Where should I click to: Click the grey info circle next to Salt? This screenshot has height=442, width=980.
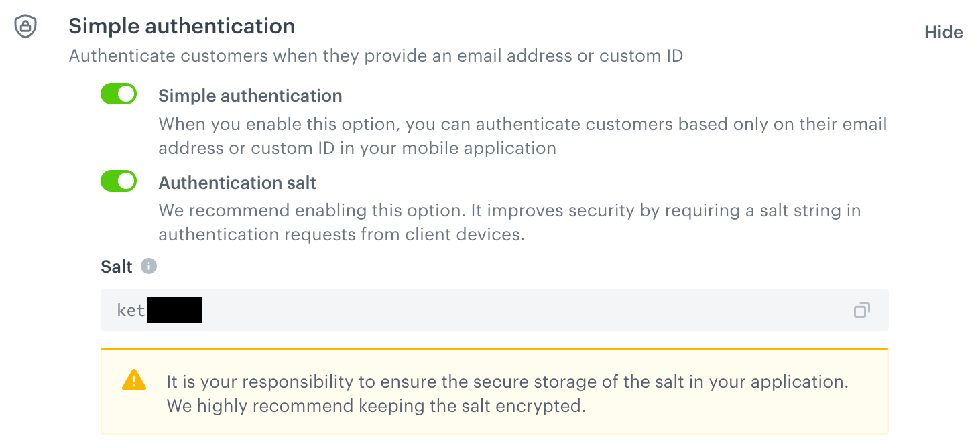tap(149, 266)
